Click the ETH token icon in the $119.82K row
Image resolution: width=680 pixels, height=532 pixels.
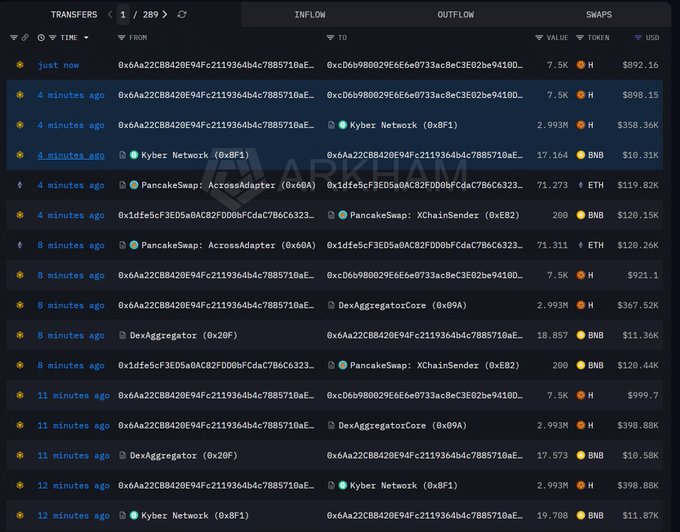click(581, 185)
